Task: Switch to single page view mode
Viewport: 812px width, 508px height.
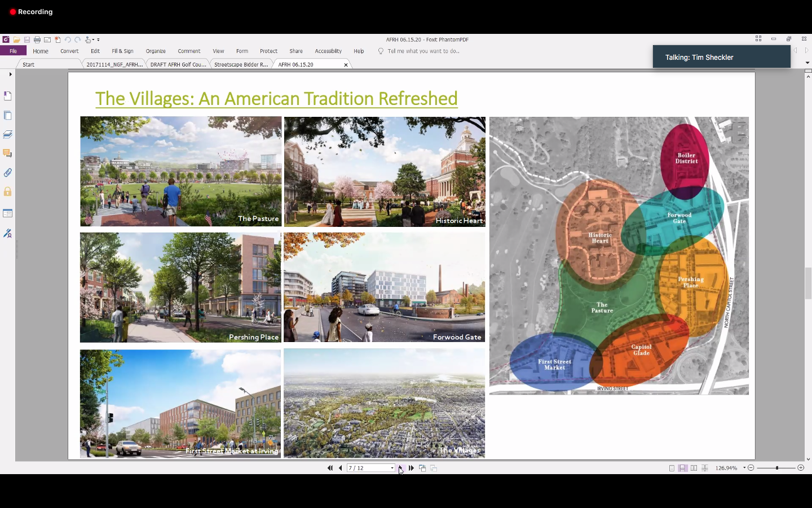Action: coord(672,468)
